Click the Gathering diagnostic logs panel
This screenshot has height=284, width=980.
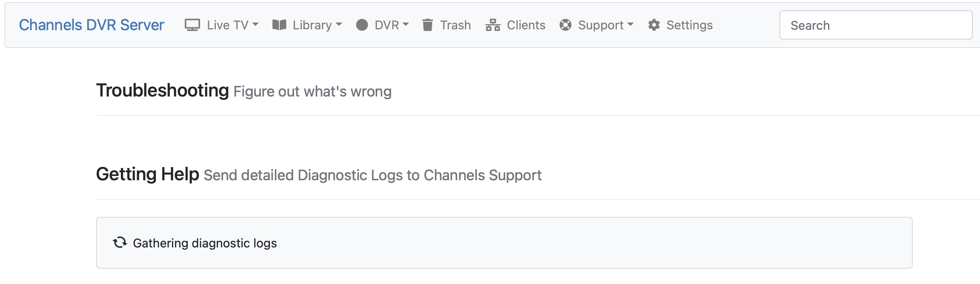[504, 243]
